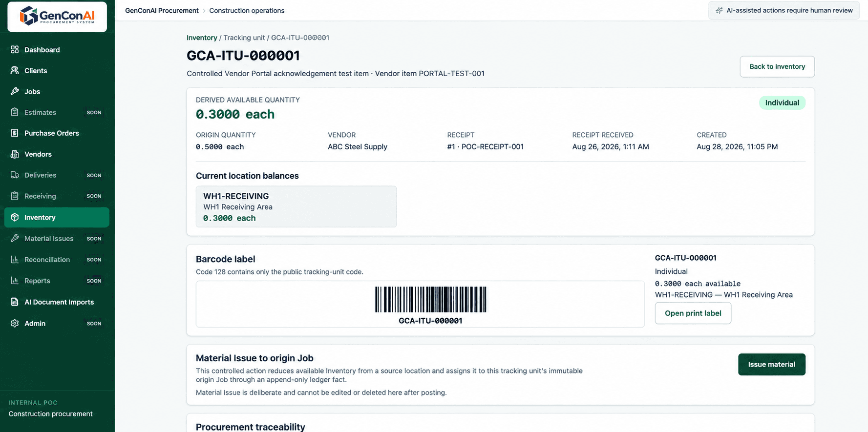
Task: Click the Receiving clipboard icon
Action: (x=15, y=196)
